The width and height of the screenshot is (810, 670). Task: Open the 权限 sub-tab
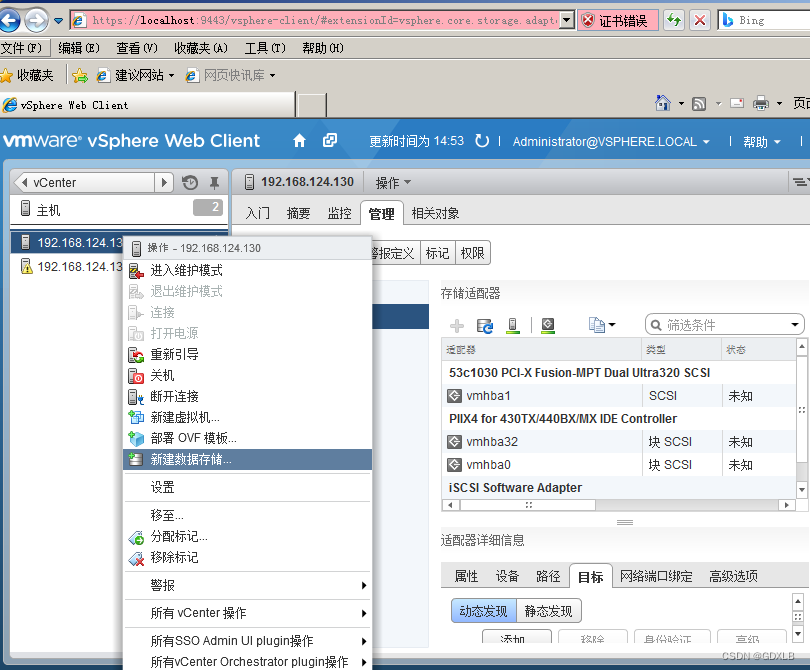coord(472,253)
